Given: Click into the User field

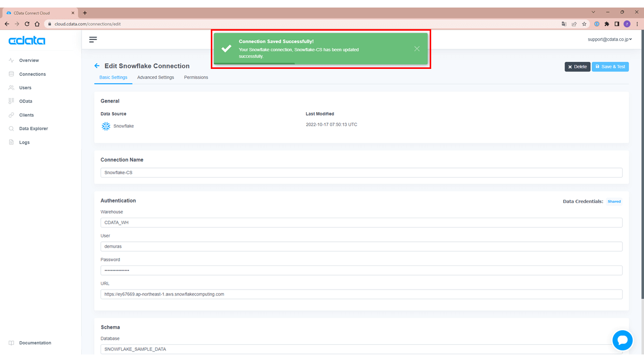Looking at the screenshot, I should 361,246.
